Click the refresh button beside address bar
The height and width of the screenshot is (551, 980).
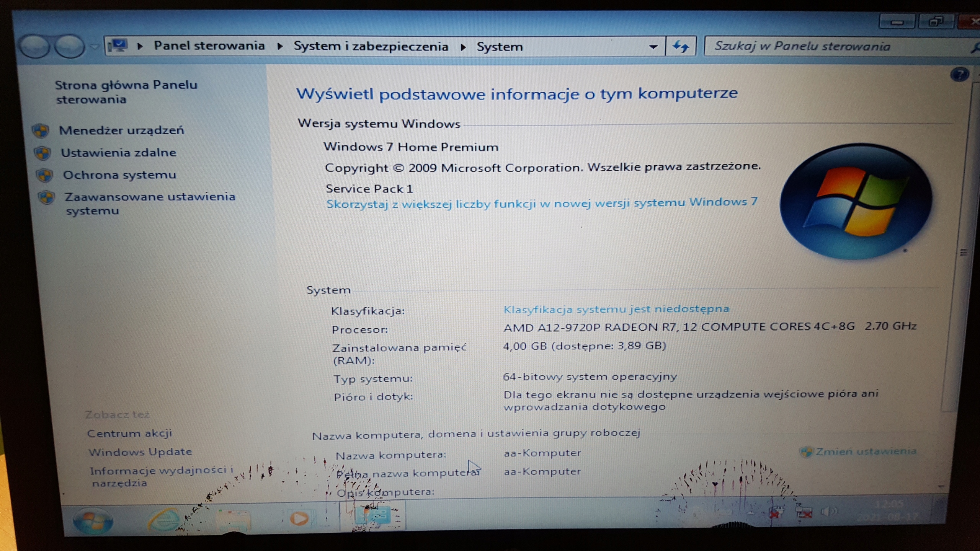coord(680,47)
